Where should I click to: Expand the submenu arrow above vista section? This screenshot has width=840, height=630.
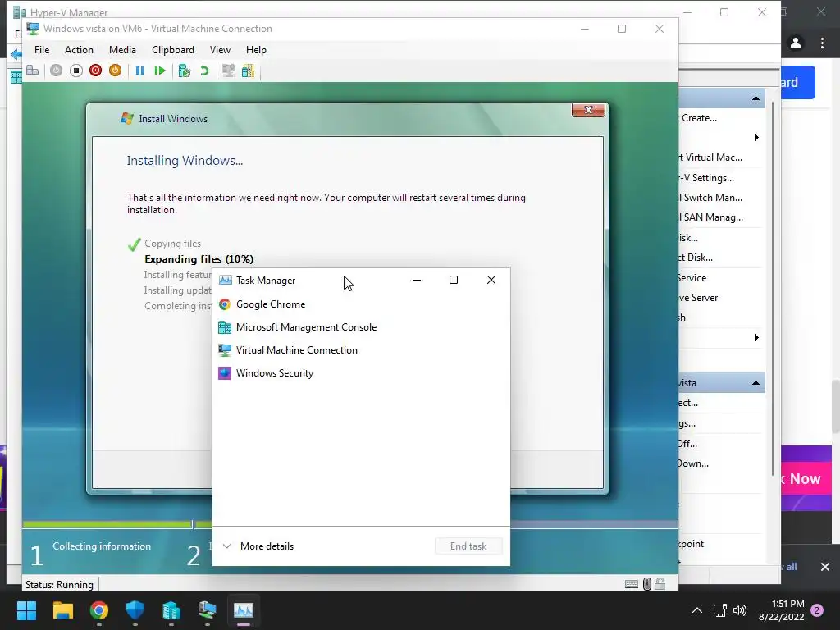coord(756,337)
